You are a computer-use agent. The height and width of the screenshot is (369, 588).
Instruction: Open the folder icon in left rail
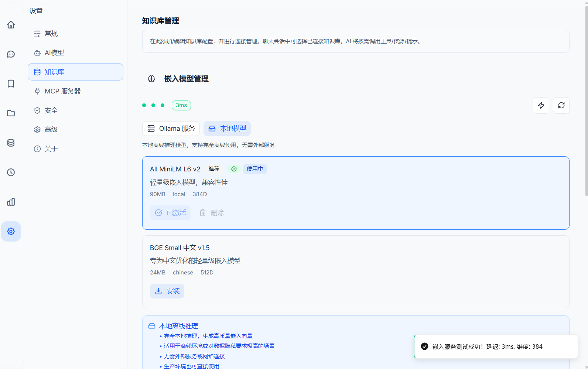11,113
